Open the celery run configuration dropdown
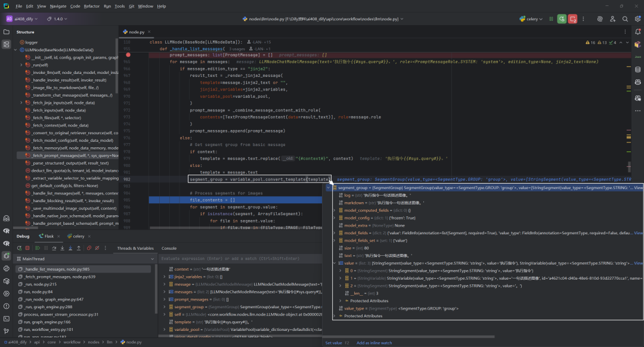Screen dimensions: 644x347 tap(531, 19)
